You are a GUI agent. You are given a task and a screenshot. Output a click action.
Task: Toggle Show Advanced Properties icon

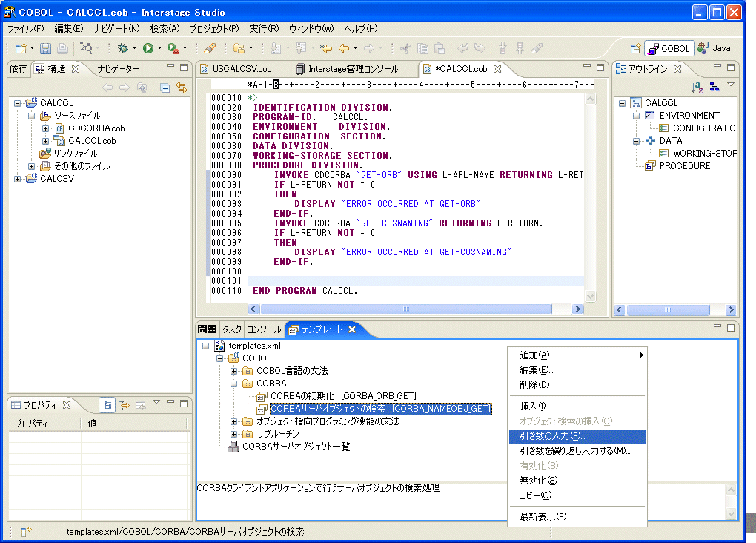pyautogui.click(x=125, y=406)
